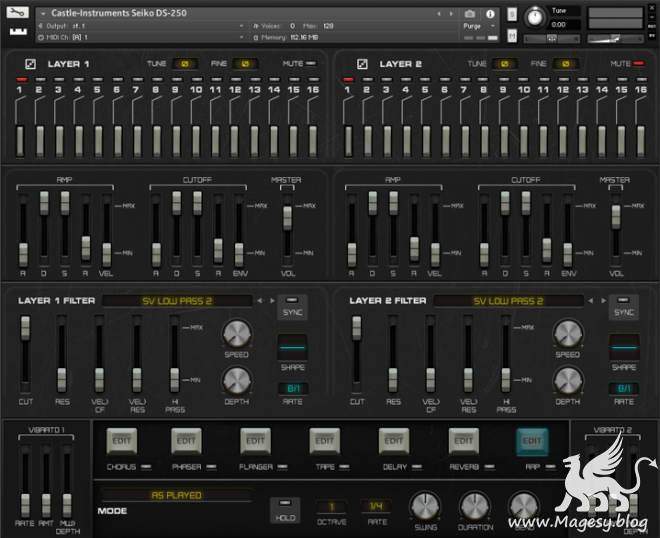
Task: Click the Layer 1 filter shape display
Action: click(x=292, y=347)
